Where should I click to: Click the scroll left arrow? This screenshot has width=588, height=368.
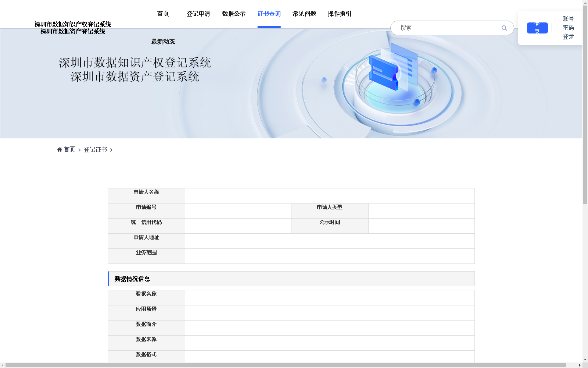3,365
